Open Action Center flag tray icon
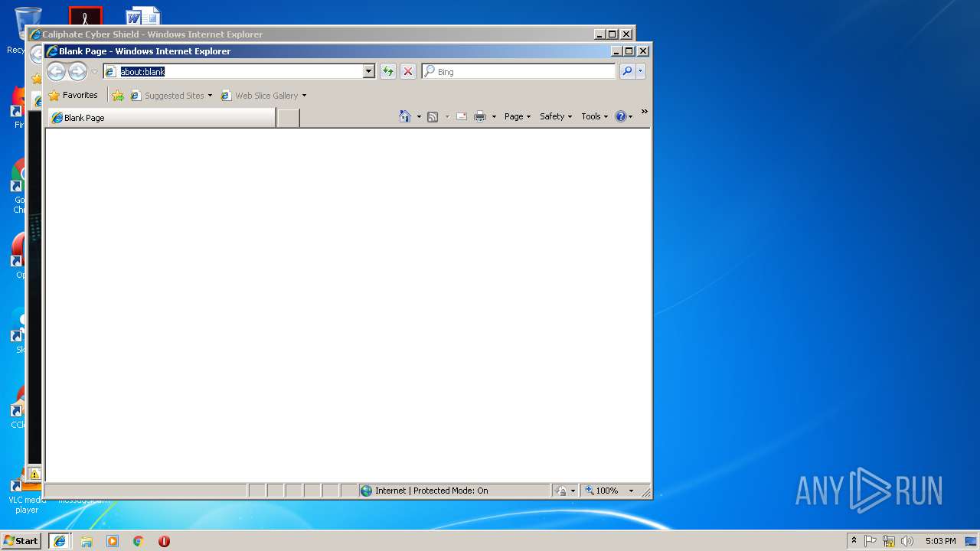This screenshot has height=551, width=980. [x=871, y=541]
